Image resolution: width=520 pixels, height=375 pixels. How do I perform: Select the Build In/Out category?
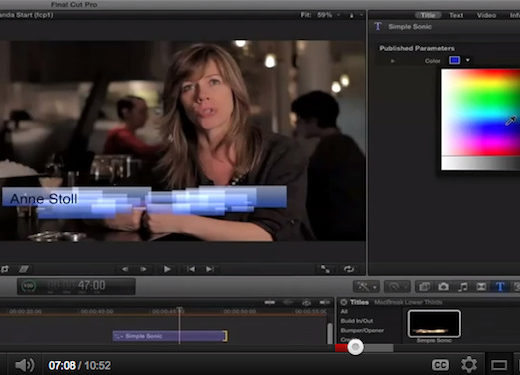pos(357,321)
